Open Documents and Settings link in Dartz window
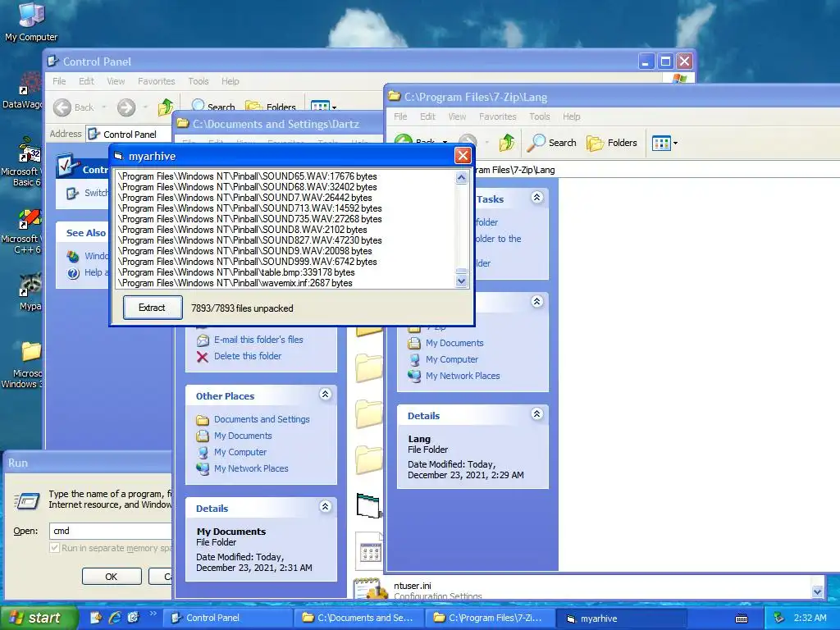This screenshot has width=840, height=630. 262,419
